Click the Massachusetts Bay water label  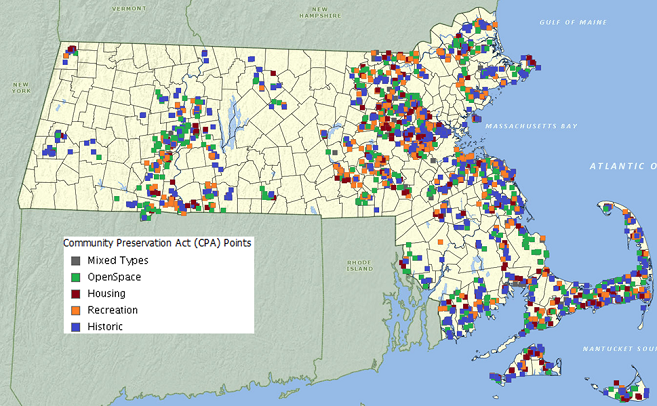point(532,129)
